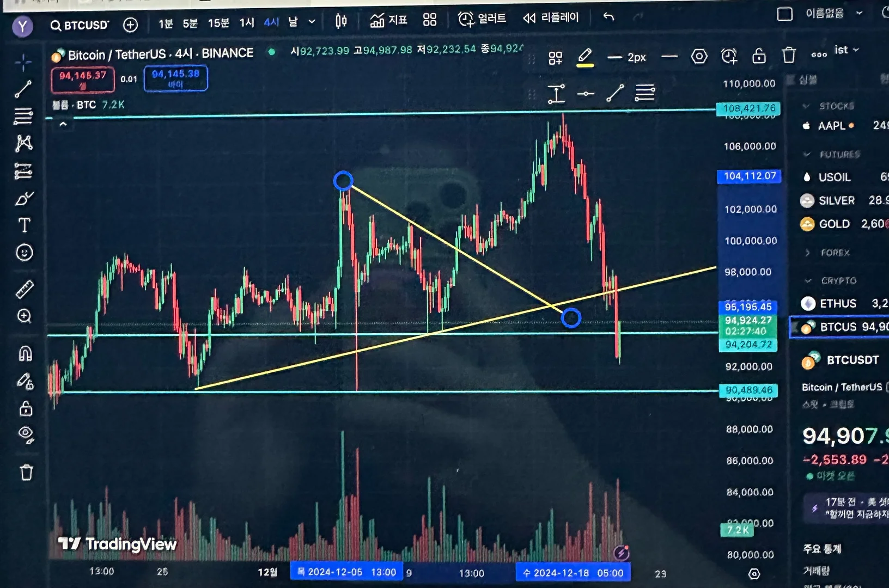Open the 얼러트 alert menu
Screen dimensions: 889x588
[x=482, y=19]
